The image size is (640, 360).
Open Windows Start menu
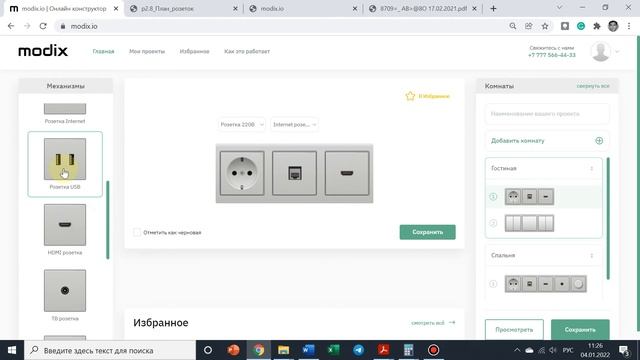11,350
